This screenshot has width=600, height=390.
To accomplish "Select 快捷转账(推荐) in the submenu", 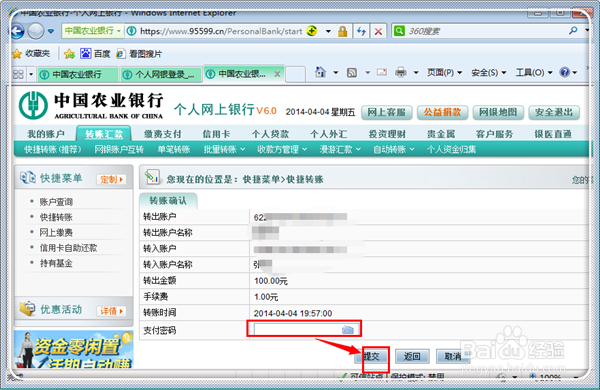I will (52, 149).
